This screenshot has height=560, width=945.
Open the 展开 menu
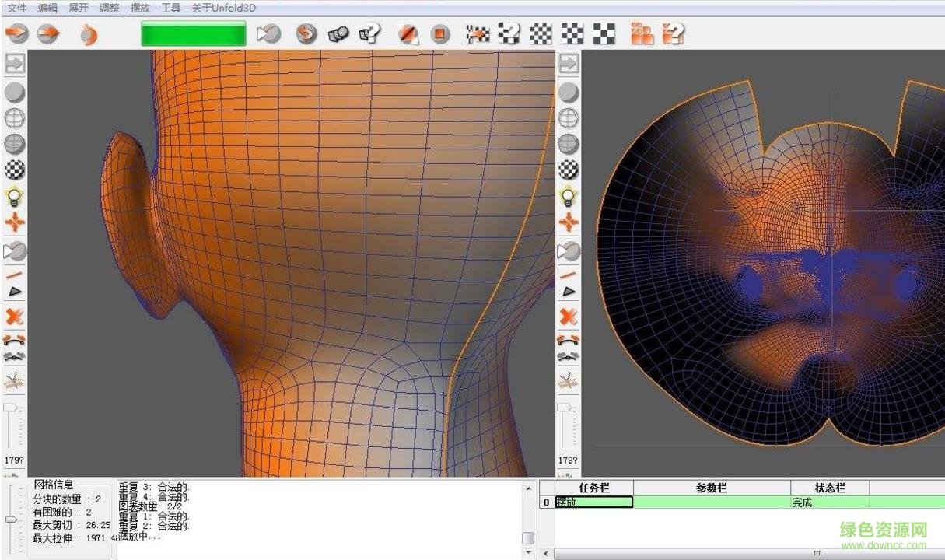click(x=76, y=7)
